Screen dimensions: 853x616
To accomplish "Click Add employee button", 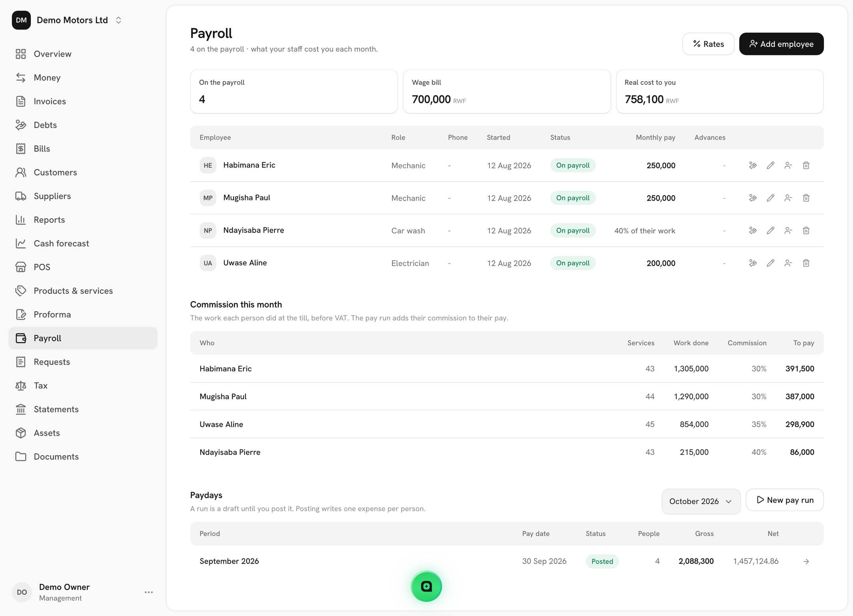I will 781,44.
